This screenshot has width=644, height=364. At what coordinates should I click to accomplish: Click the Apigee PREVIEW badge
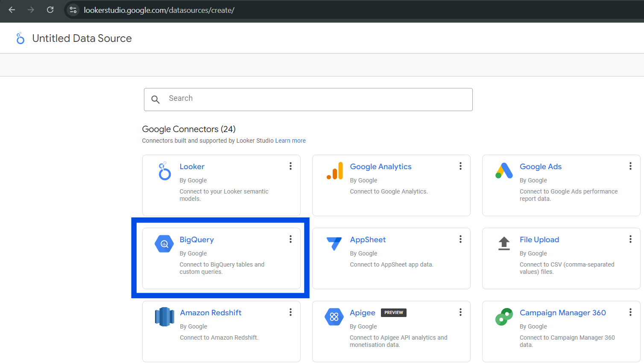(393, 313)
